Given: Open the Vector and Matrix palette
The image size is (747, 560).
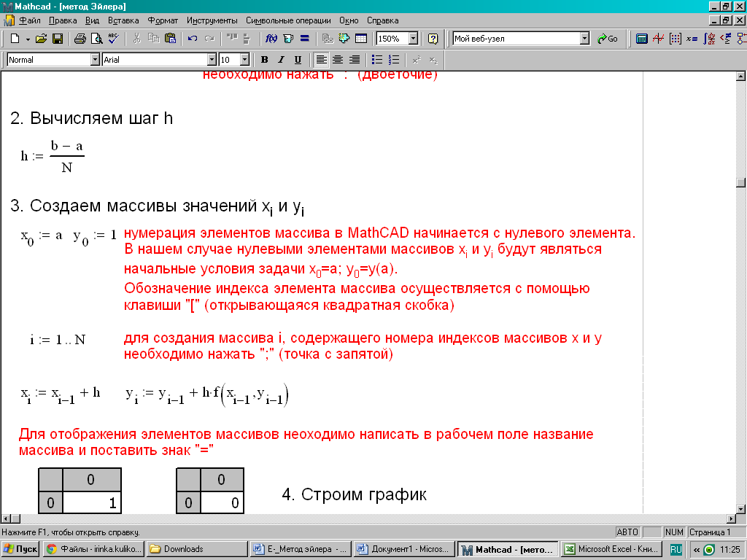Looking at the screenshot, I should coord(675,39).
